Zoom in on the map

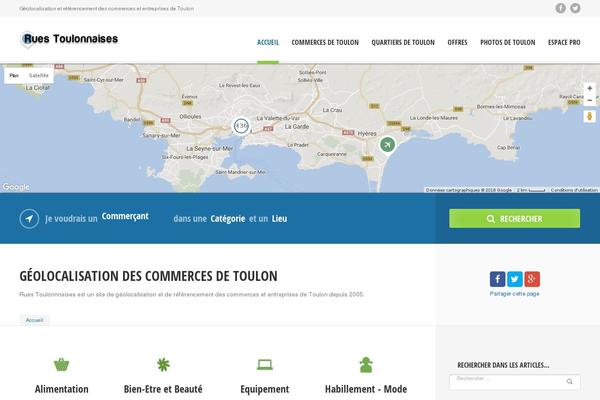tap(590, 88)
